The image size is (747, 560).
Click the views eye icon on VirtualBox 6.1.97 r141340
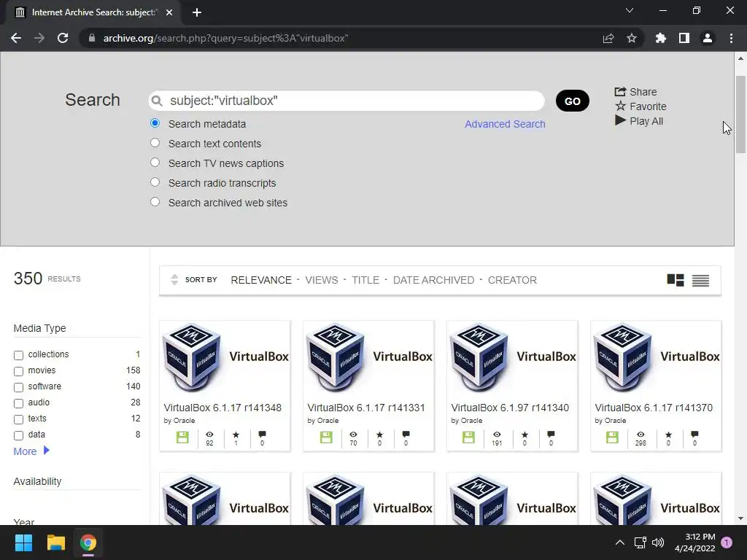pyautogui.click(x=497, y=435)
